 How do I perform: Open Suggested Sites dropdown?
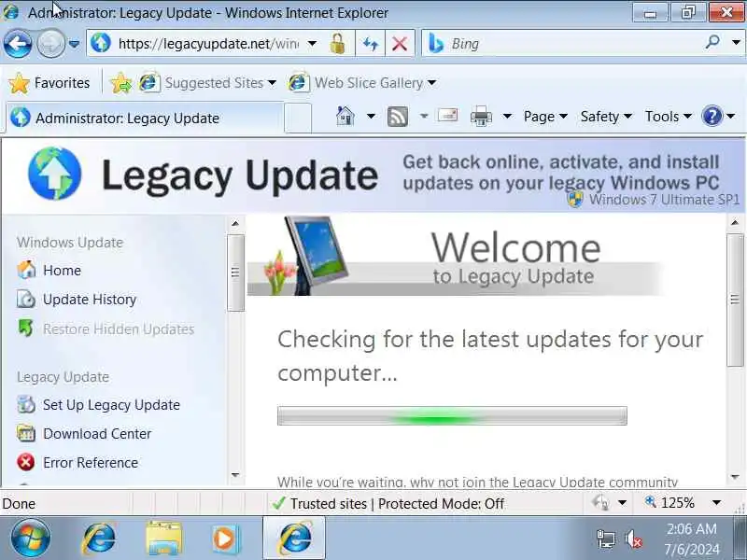click(x=207, y=83)
